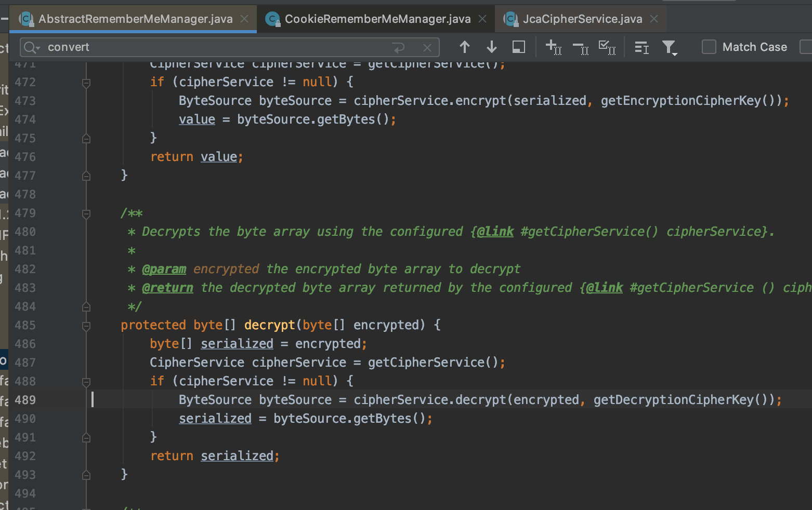812x510 pixels.
Task: Click line number 489 in gutter
Action: coord(25,400)
